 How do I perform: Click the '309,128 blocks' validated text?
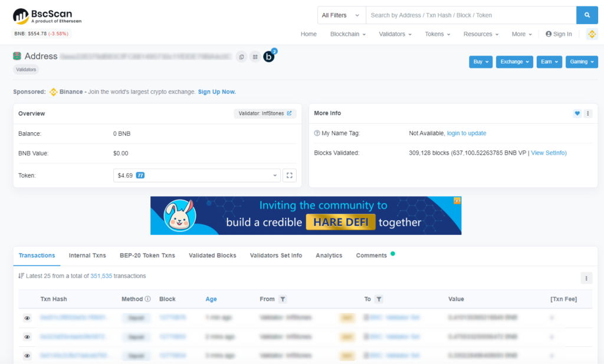[x=429, y=153]
